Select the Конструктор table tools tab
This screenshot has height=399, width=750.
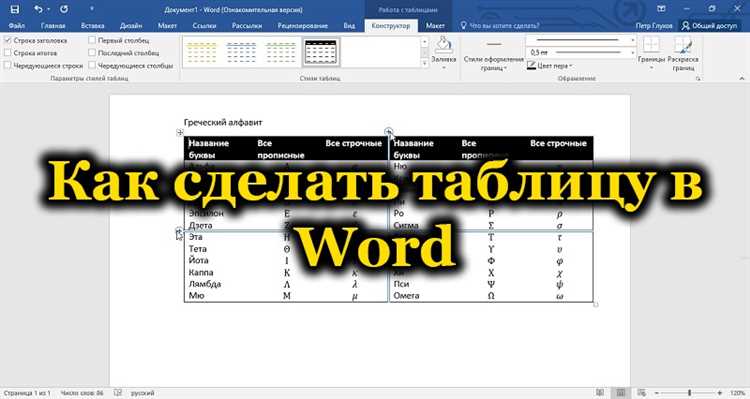(x=391, y=26)
